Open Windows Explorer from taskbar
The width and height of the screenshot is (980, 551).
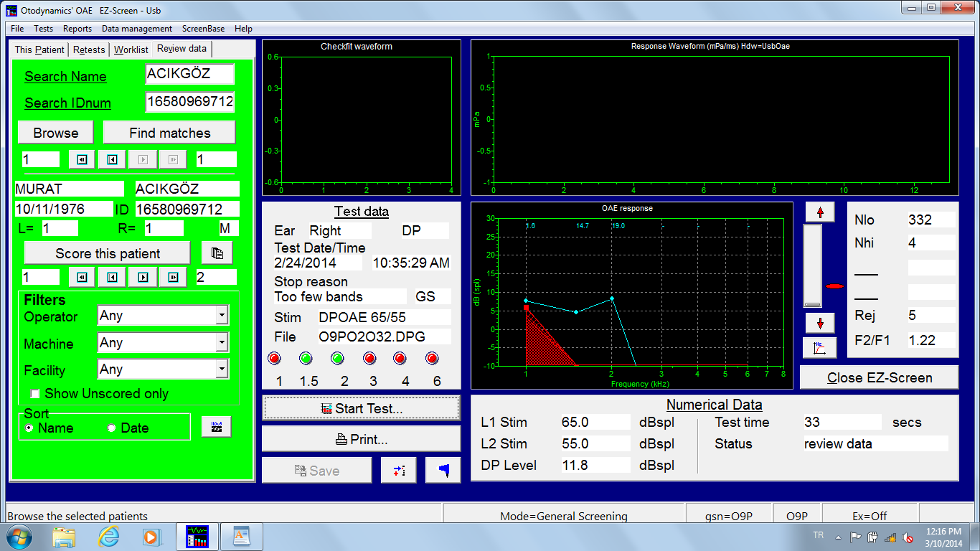coord(64,537)
